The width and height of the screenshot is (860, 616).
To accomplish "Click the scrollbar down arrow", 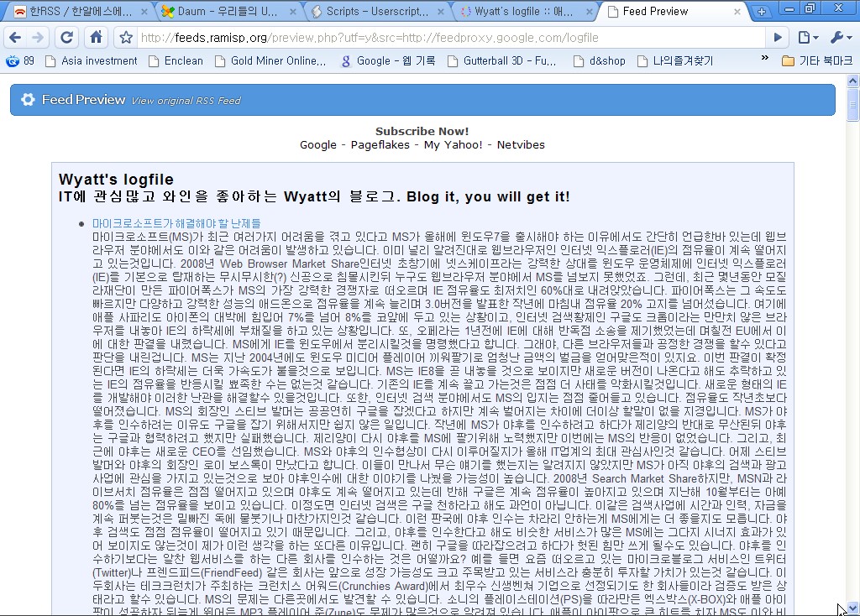I will pyautogui.click(x=852, y=608).
